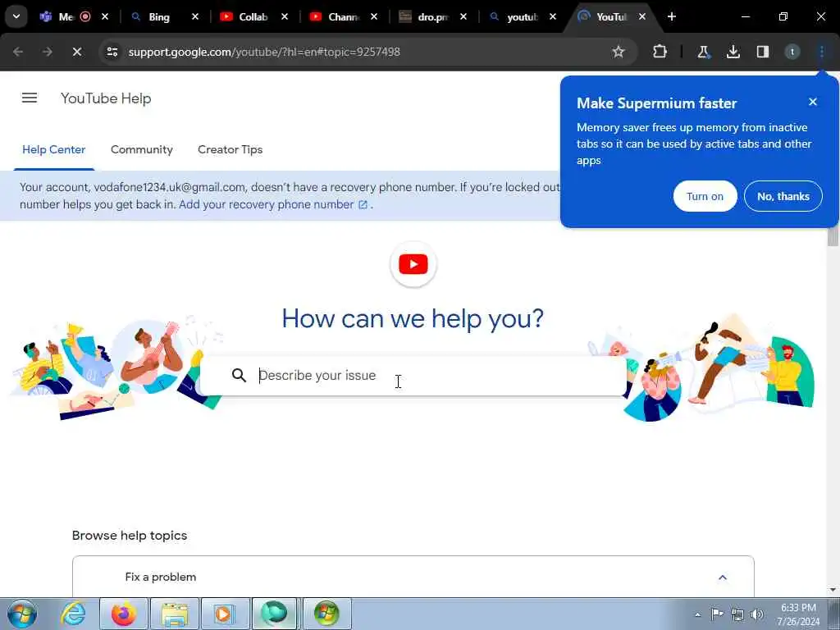Switch to the Collab YouTube tab
This screenshot has width=840, height=630.
(253, 16)
